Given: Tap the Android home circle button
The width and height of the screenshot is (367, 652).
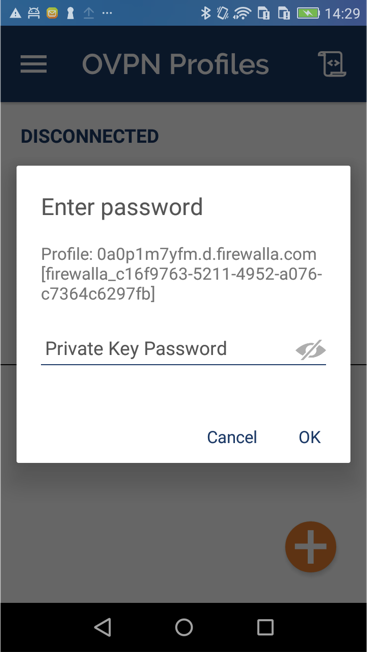Looking at the screenshot, I should coord(184,627).
